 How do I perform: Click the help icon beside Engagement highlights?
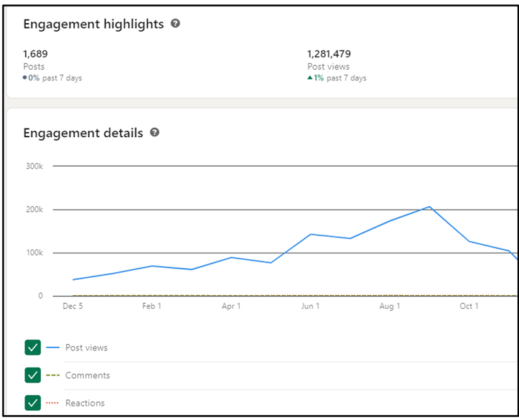coord(176,24)
